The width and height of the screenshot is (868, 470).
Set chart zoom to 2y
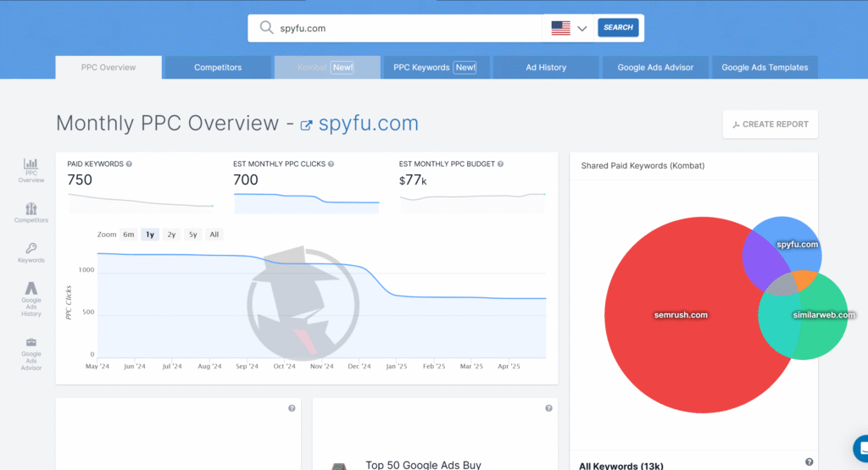tap(171, 235)
